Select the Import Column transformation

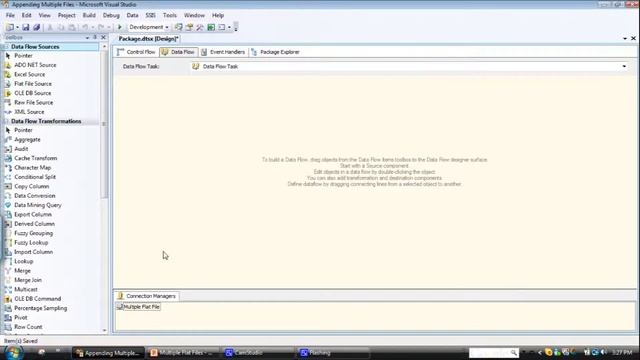click(33, 252)
